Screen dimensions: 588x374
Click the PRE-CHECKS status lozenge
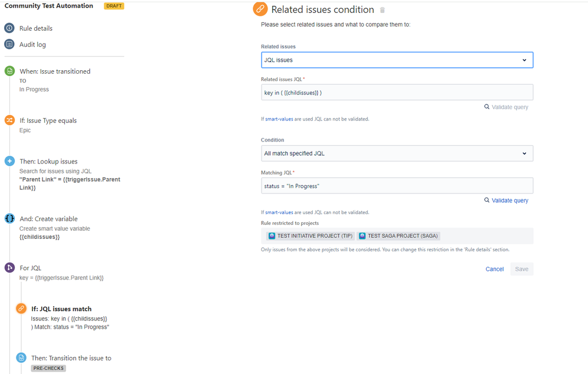[48, 368]
